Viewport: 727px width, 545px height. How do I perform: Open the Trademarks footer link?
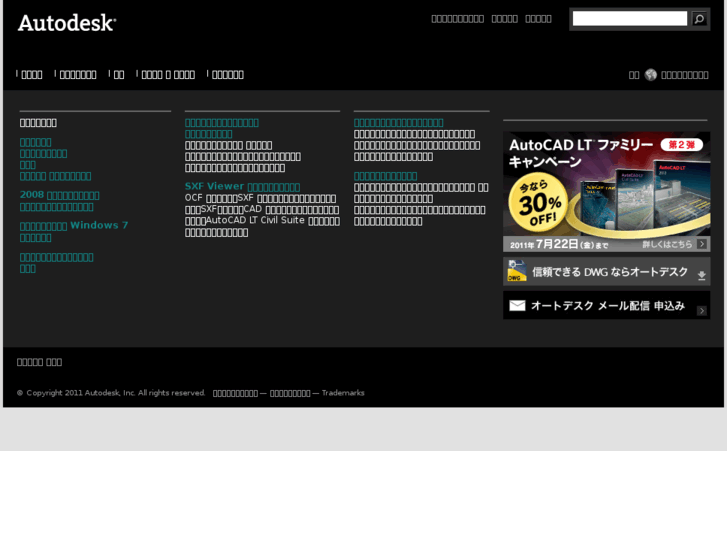coord(343,393)
